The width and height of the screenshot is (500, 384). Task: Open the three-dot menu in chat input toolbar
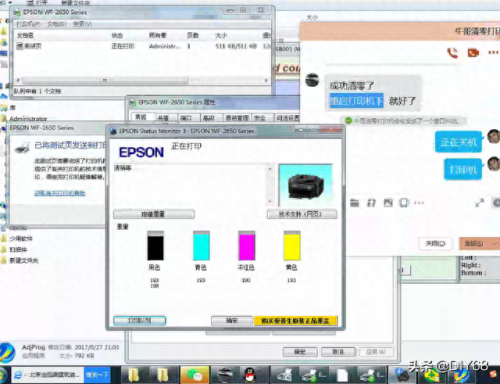point(419,203)
